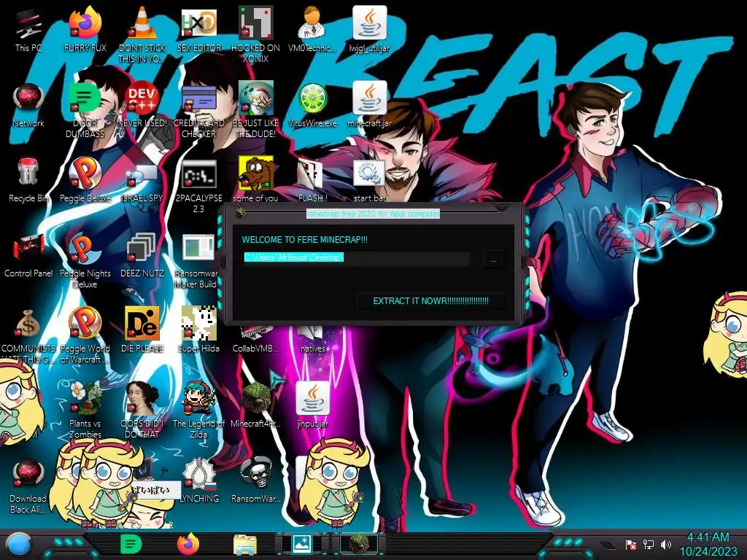Image resolution: width=747 pixels, height=560 pixels.
Task: Open the CREDIT CARD CHECKER icon
Action: coord(199,111)
